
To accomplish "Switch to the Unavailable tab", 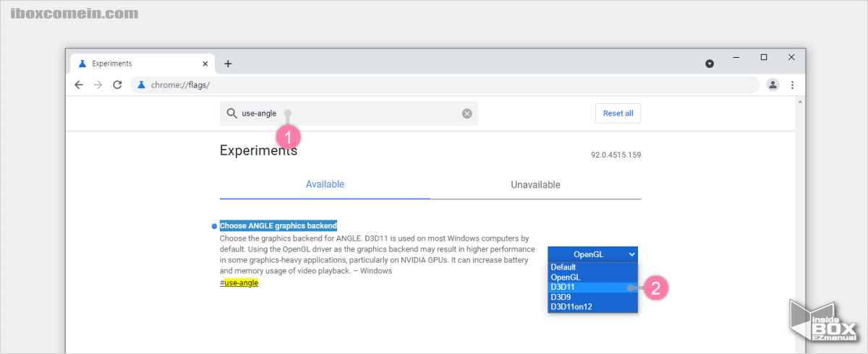I will tap(535, 185).
